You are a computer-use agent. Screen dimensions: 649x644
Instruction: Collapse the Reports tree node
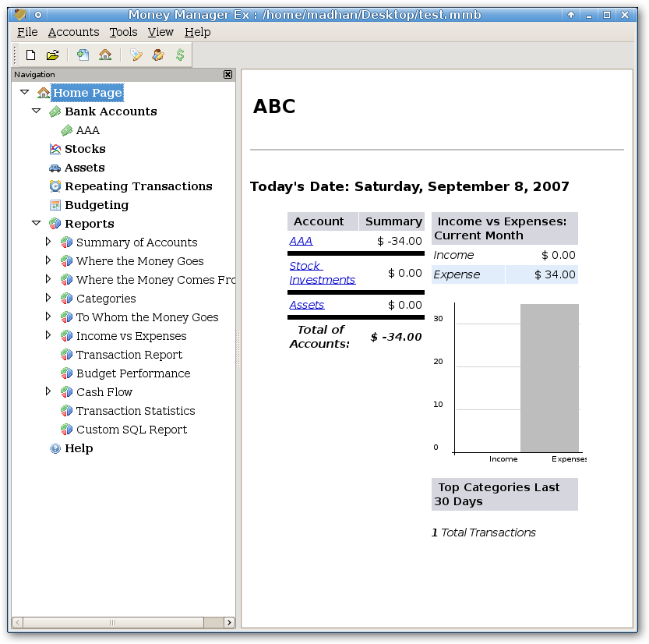point(37,224)
